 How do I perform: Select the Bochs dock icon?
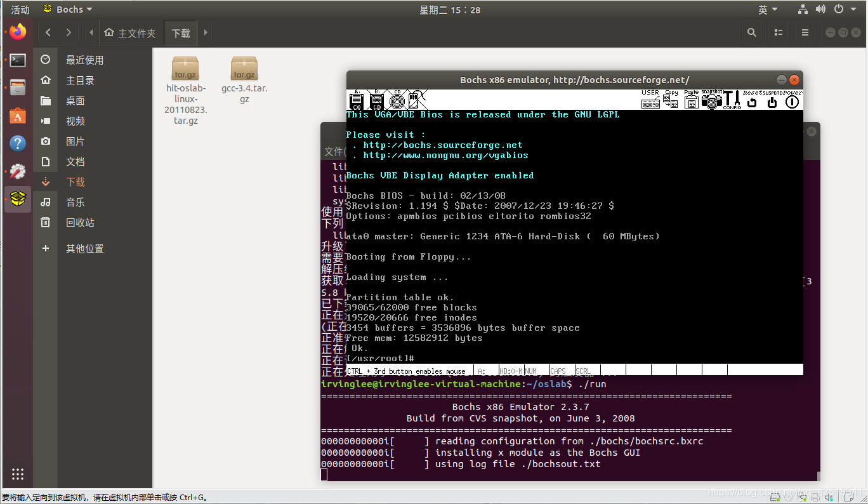pos(18,199)
